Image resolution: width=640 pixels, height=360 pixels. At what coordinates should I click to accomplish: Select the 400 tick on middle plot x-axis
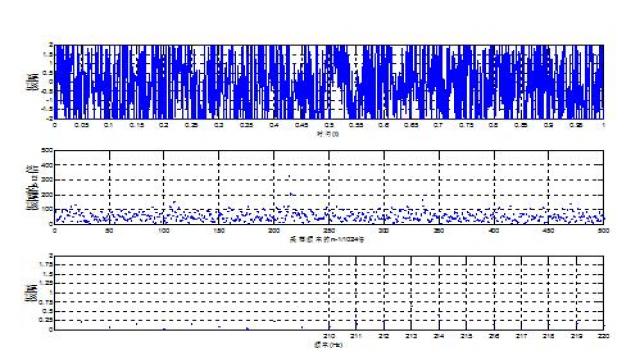coord(493,231)
